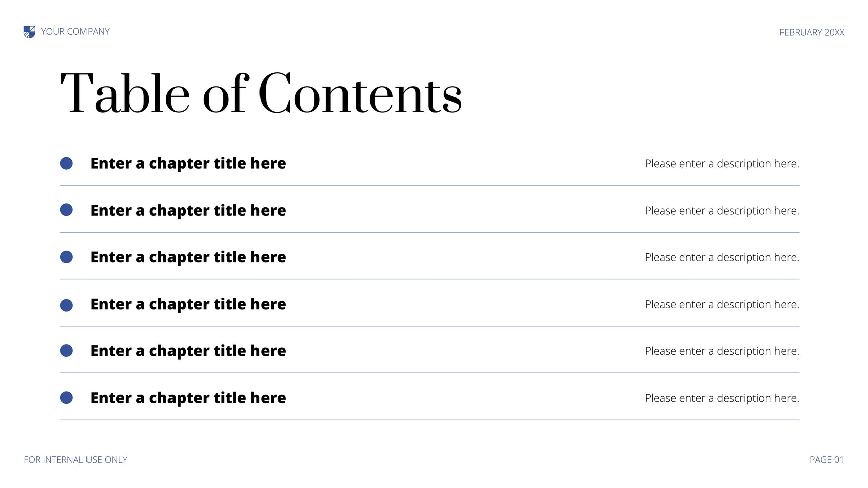This screenshot has height=488, width=868.
Task: Click the Table of Contents heading
Action: (261, 94)
